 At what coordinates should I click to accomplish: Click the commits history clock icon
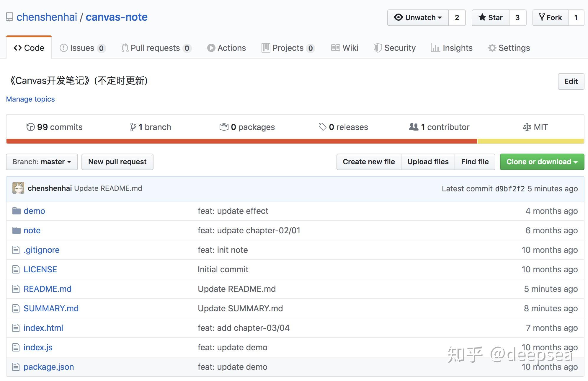pos(30,127)
